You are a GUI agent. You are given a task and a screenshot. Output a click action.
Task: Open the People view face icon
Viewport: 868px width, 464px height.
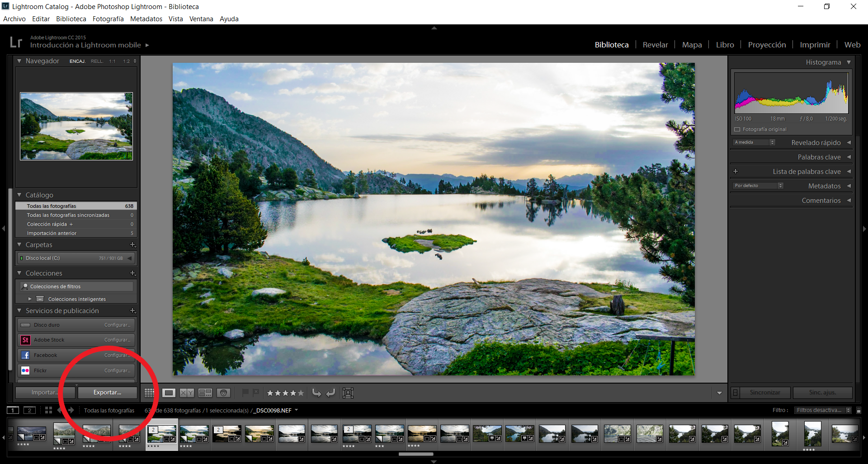tap(223, 393)
